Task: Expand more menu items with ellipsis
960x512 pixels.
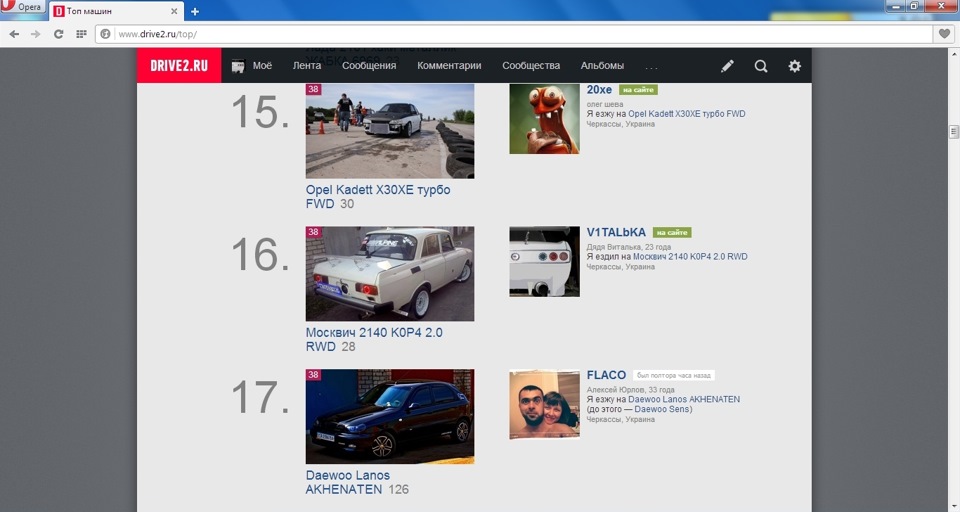Action: point(651,67)
